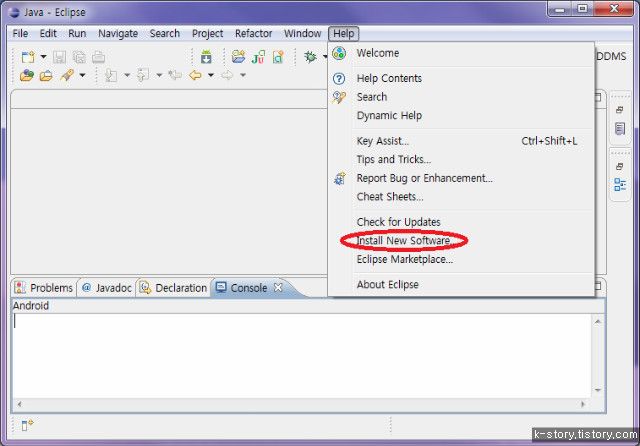640x446 pixels.
Task: Click console horizontal scrollbar right arrow
Action: point(583,404)
